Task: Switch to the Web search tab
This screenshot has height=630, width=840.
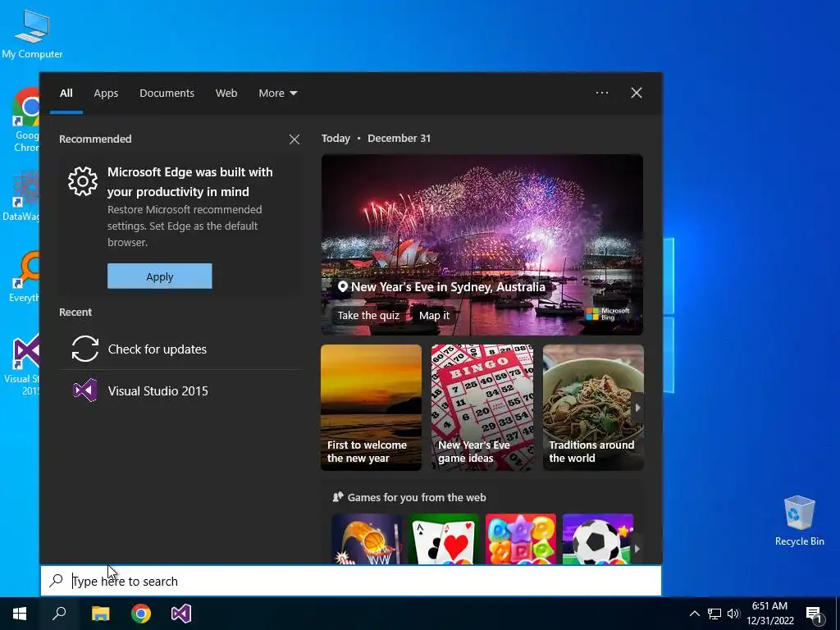Action: pyautogui.click(x=226, y=93)
